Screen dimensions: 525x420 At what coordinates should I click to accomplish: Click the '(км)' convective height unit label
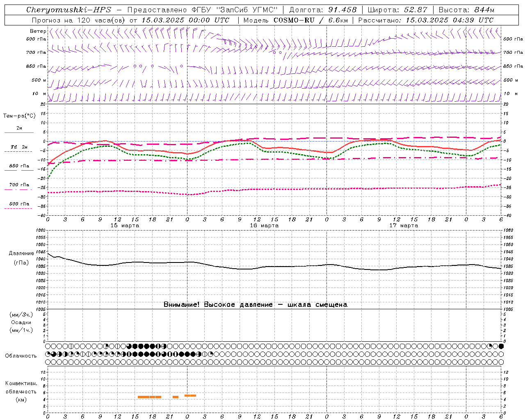[x=21, y=399]
